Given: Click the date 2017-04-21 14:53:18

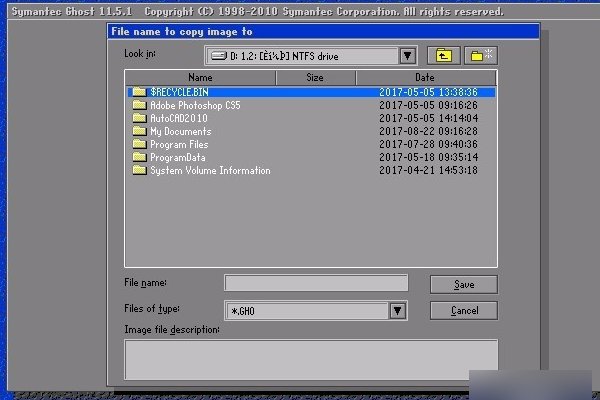Looking at the screenshot, I should pos(428,170).
